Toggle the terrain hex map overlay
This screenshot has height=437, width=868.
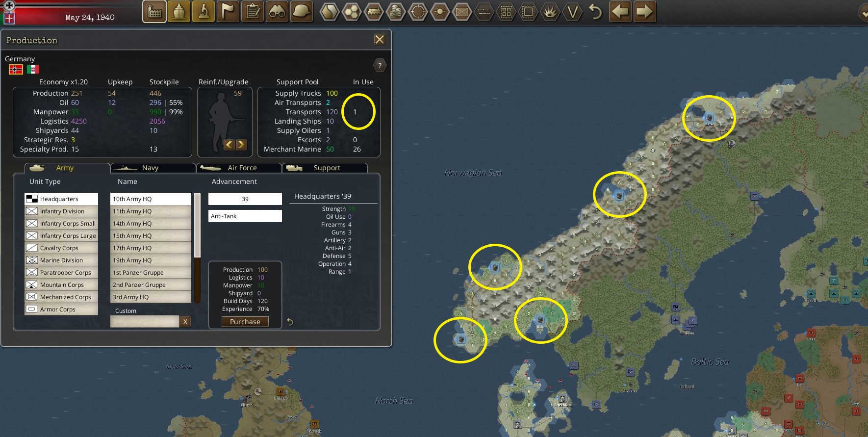(x=330, y=11)
